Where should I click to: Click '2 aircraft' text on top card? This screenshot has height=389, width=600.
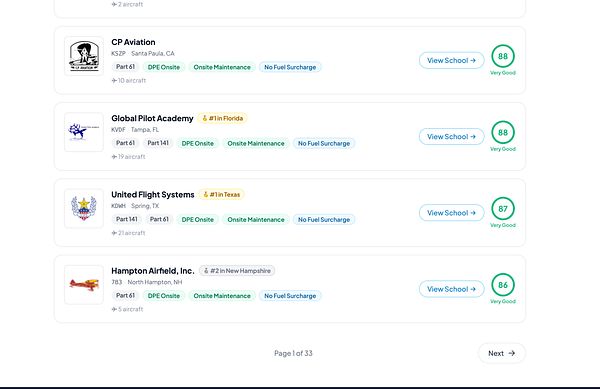click(x=127, y=4)
